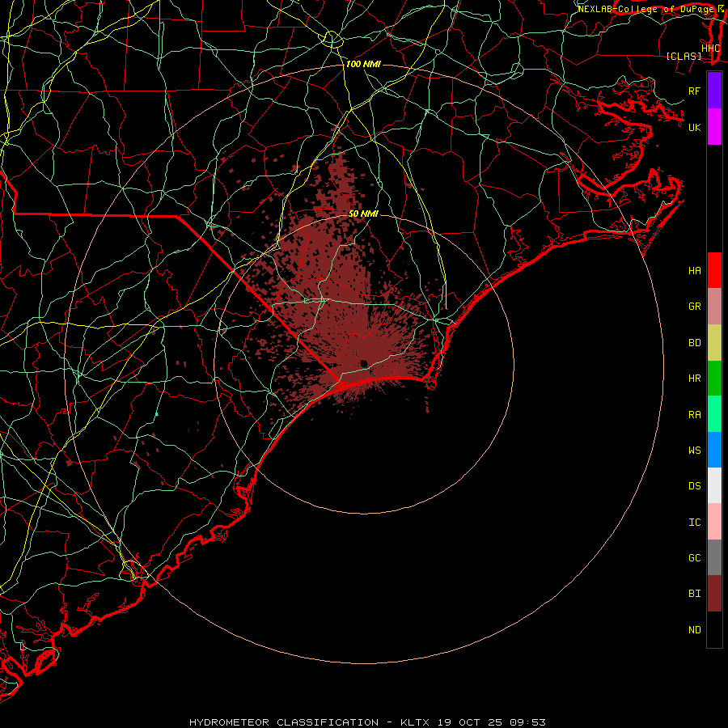Click the ND black legend swatch

tap(714, 629)
